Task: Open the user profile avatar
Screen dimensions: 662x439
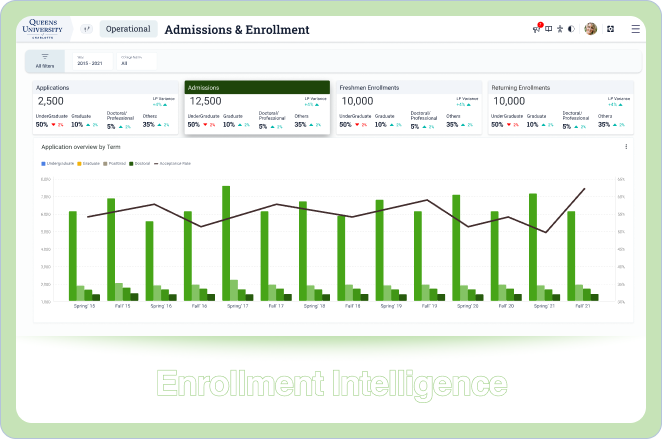Action: point(591,30)
